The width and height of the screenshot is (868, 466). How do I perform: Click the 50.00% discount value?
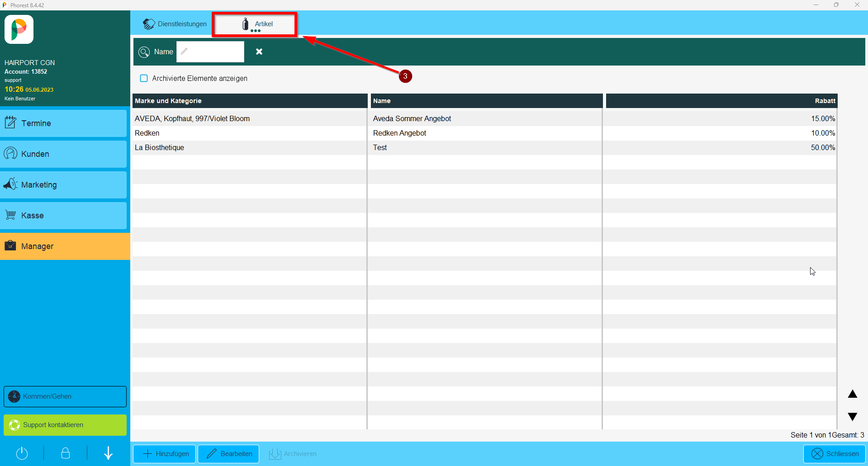(x=823, y=147)
